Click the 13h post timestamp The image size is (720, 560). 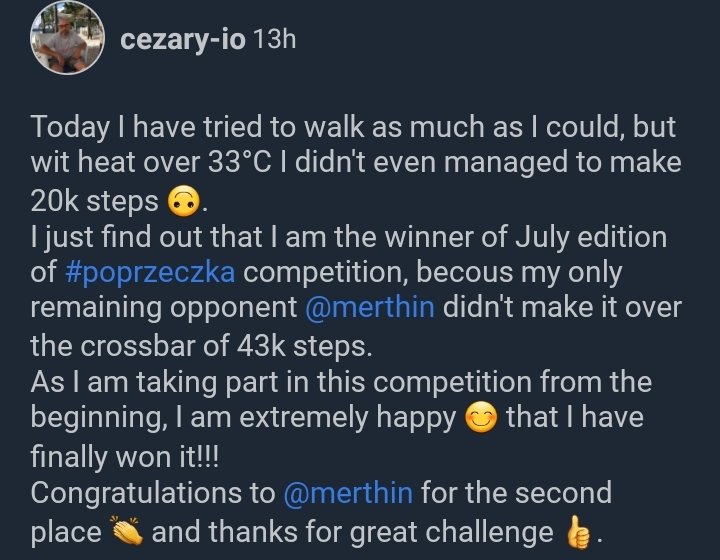[x=274, y=39]
